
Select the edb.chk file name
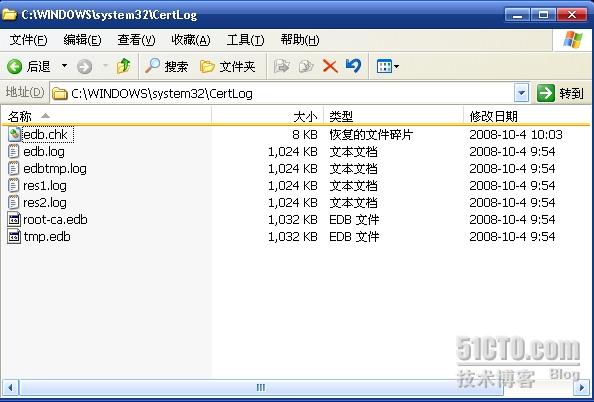[45, 135]
